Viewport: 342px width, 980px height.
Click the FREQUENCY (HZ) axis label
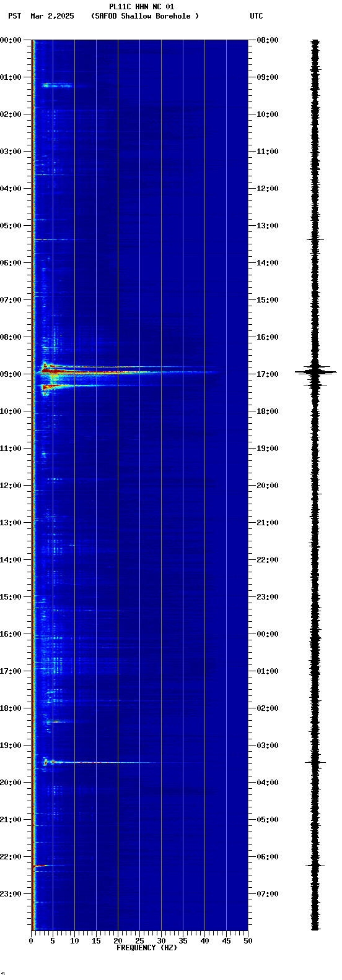pyautogui.click(x=147, y=948)
